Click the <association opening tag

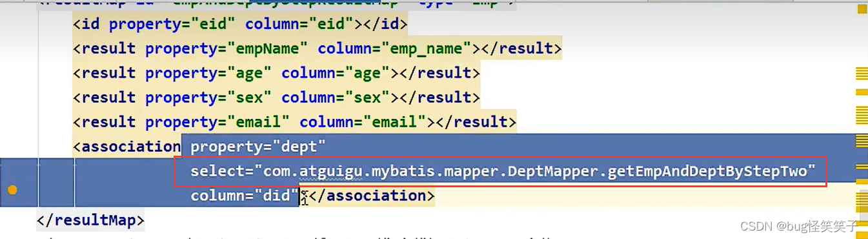coord(126,147)
